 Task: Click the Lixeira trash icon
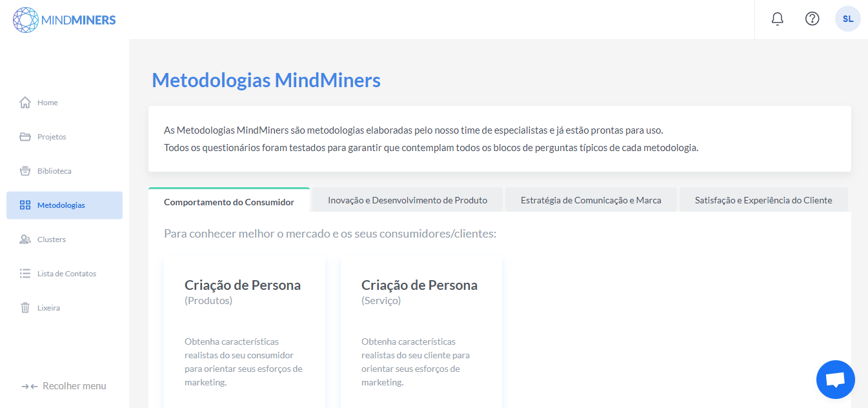click(25, 308)
